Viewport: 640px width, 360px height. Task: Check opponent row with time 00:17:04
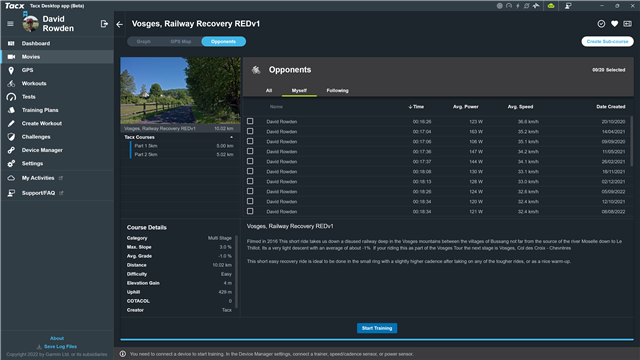250,131
